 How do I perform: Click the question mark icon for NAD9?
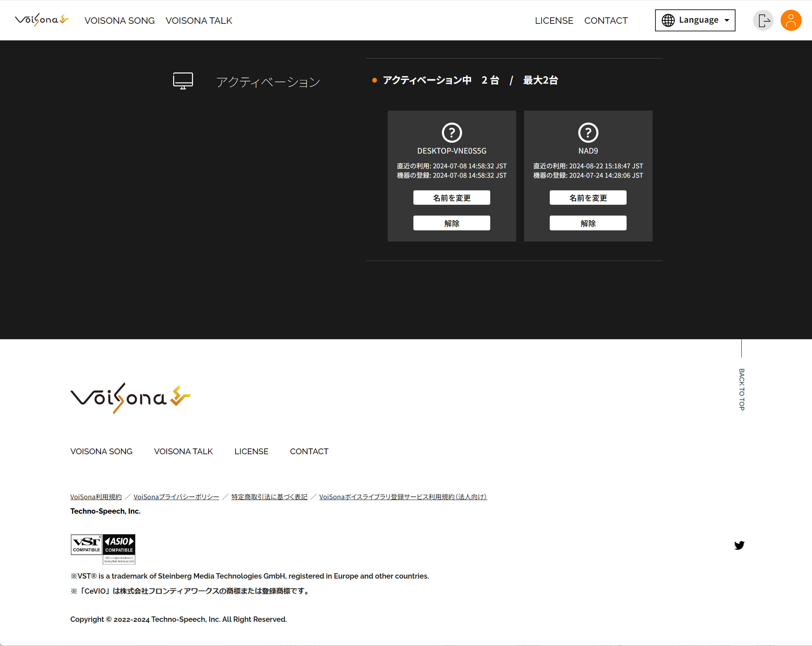(x=588, y=133)
